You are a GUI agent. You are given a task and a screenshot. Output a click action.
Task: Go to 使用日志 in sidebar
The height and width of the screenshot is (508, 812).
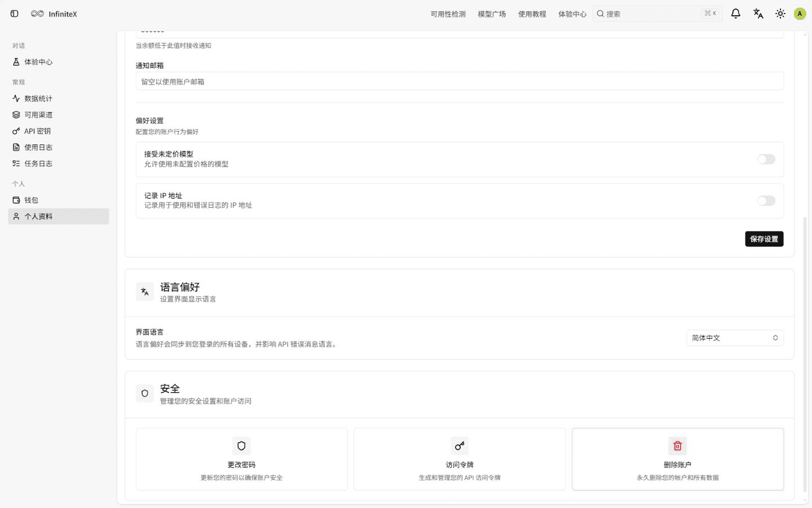[x=59, y=147]
